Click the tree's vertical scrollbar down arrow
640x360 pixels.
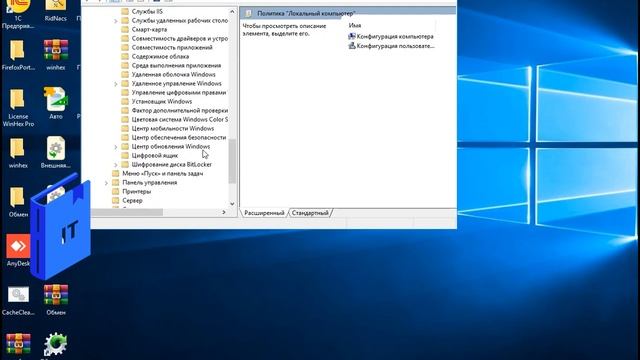232,204
